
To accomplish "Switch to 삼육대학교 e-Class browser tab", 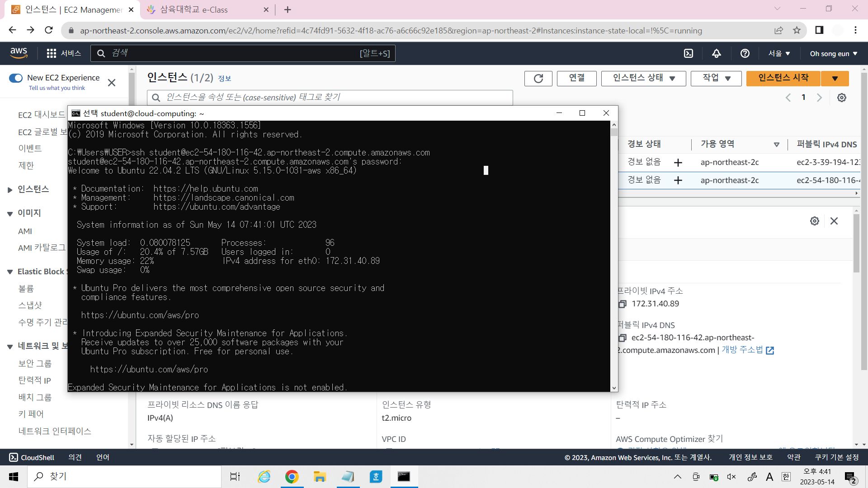I will 194,9.
